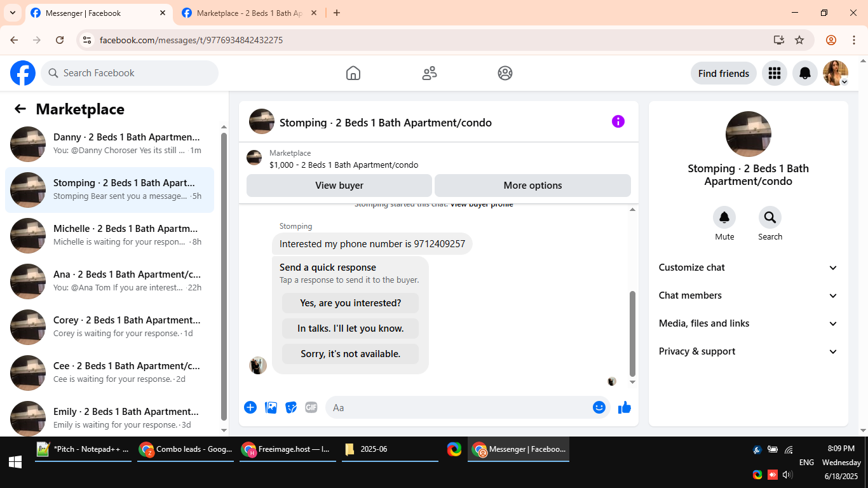Click the "$1,000 - 2 Beds 1 Bath Apartment/condo" listing text
Viewport: 868px width, 488px height.
(x=344, y=165)
